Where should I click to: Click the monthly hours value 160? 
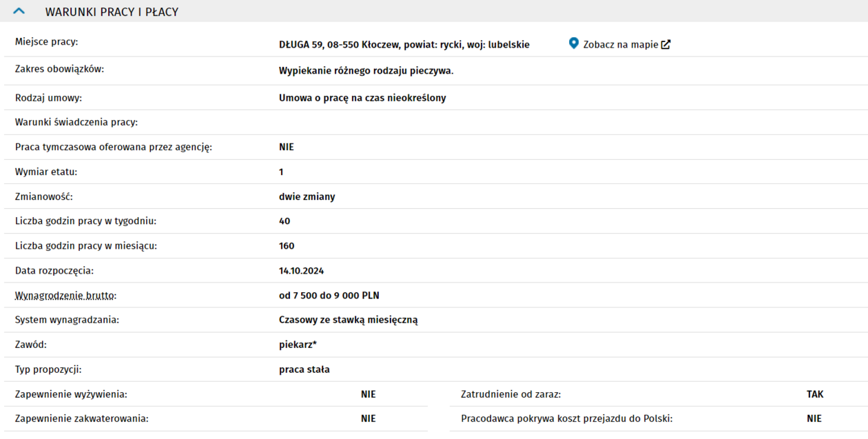(287, 246)
